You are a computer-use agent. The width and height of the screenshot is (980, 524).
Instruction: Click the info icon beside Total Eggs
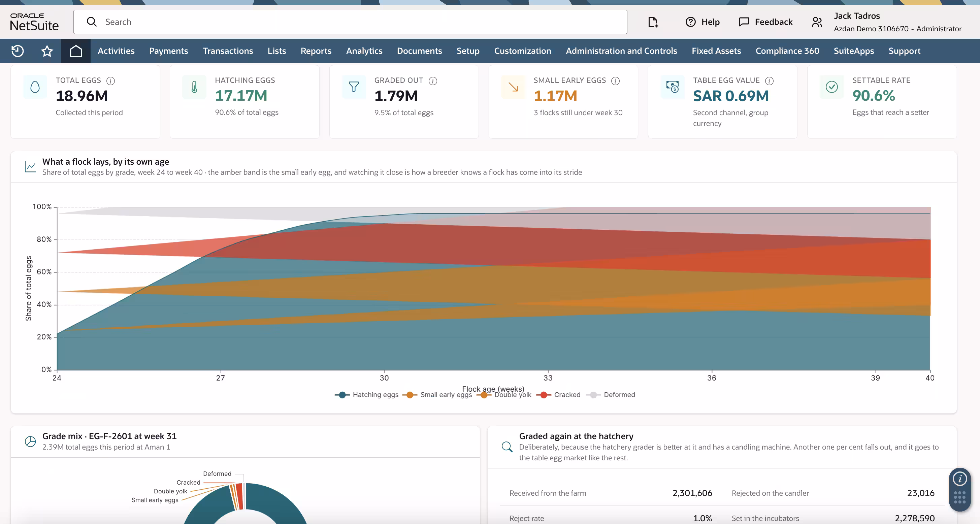(x=111, y=81)
